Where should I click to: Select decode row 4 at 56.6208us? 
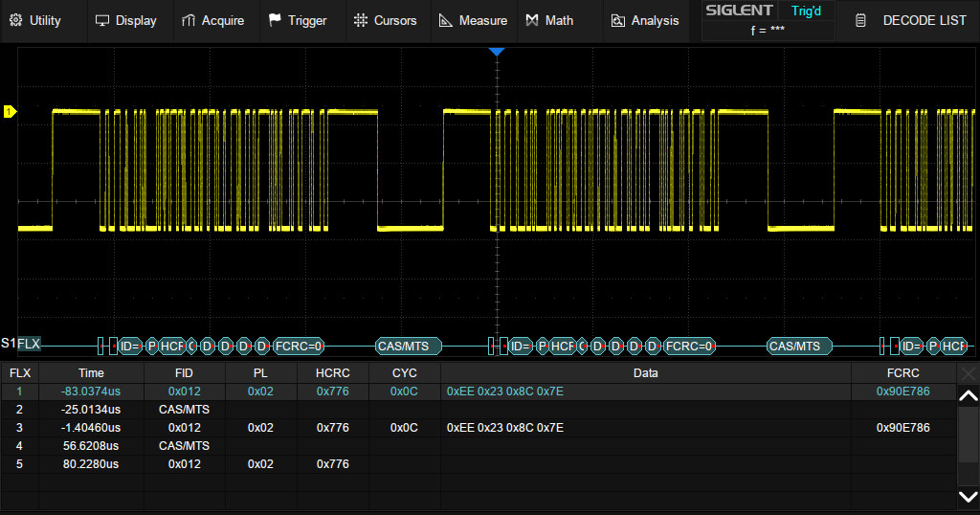click(91, 446)
